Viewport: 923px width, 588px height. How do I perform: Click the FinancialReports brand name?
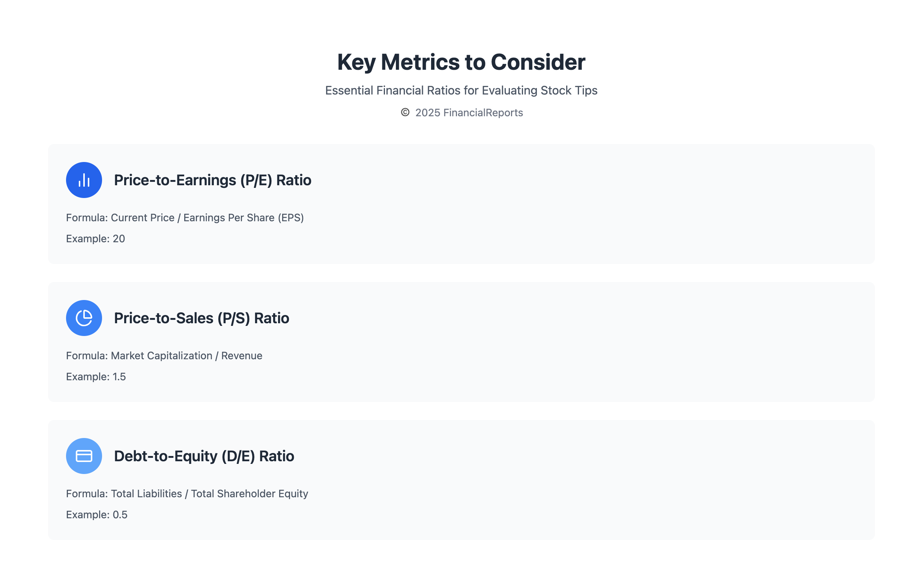pos(483,112)
